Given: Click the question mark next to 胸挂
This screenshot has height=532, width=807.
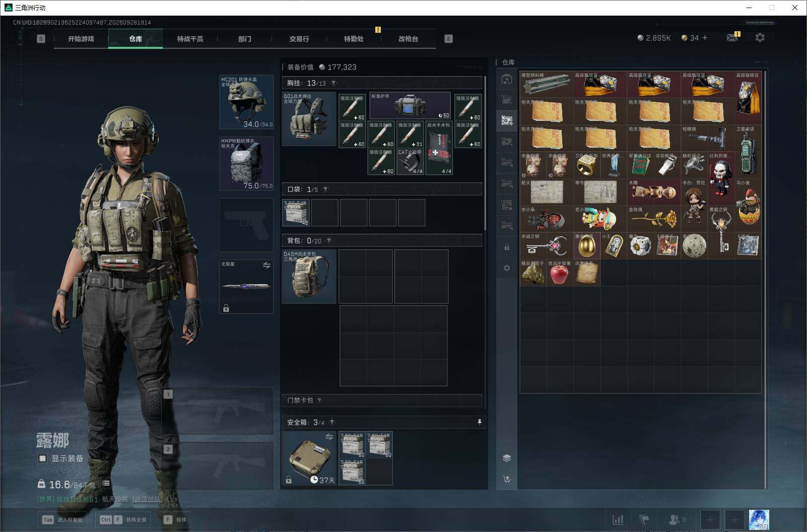Looking at the screenshot, I should pos(333,83).
